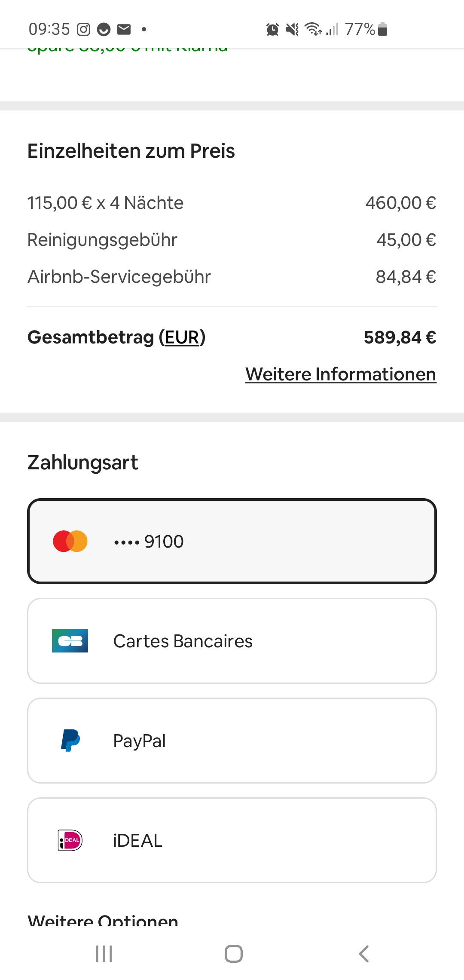
Task: Open recent apps navigation icon
Action: [104, 954]
